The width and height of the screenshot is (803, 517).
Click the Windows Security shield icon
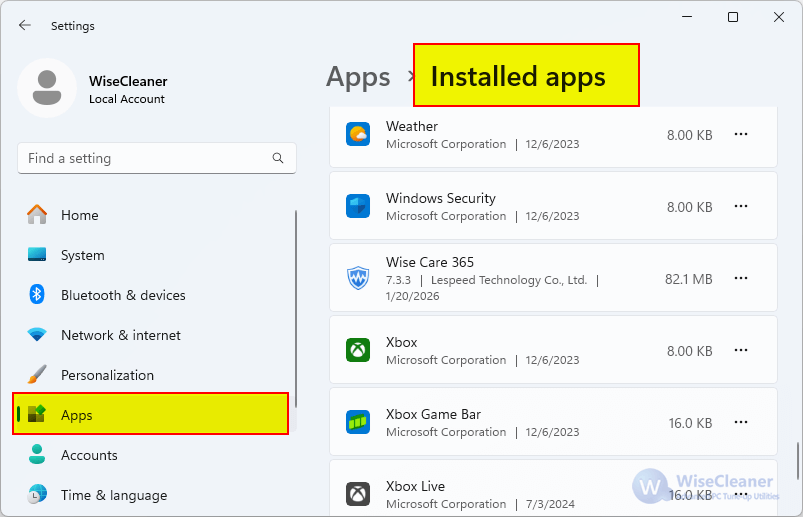click(358, 206)
